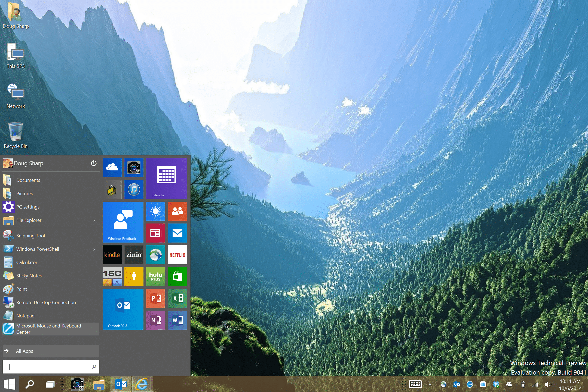Open the Mail envelope tile
Screen dimensions: 588x392
point(177,233)
